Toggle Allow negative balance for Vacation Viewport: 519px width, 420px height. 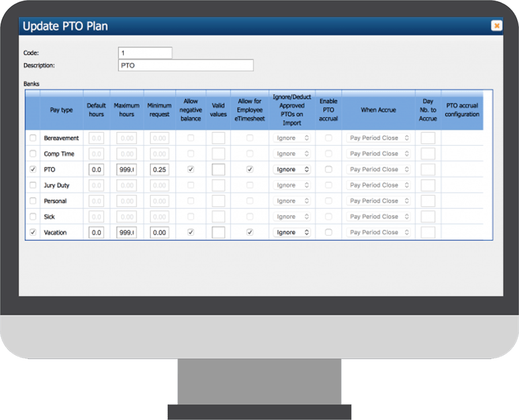coord(190,232)
